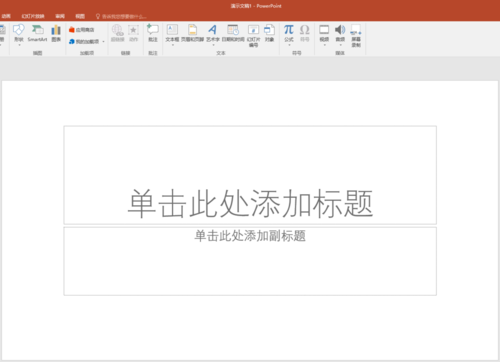Screen dimensions: 500x362
Task: Click the 动作 action star icon
Action: point(133,33)
